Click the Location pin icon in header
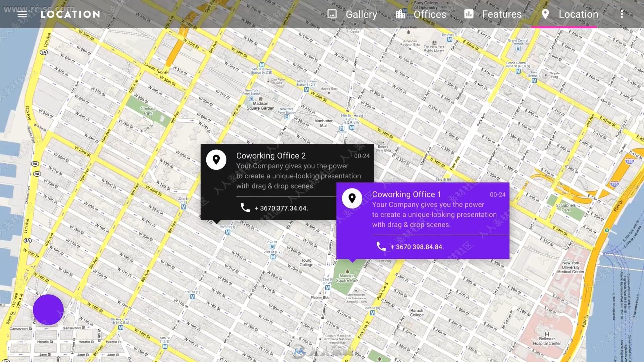This screenshot has width=644, height=362. [x=545, y=14]
